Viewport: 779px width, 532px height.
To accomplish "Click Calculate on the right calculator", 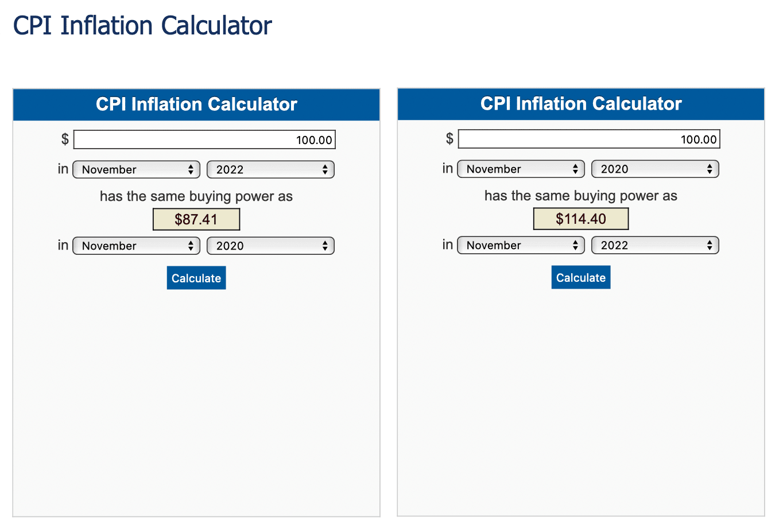I will click(580, 277).
